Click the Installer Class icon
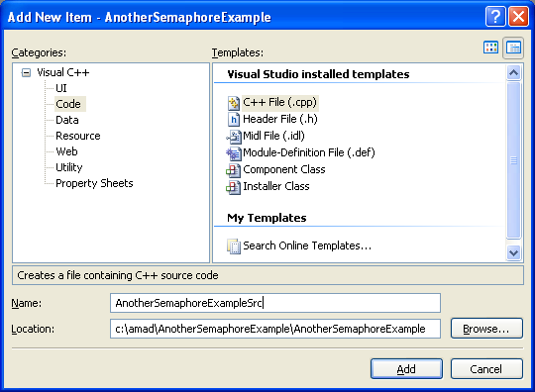The image size is (535, 392). pos(234,187)
